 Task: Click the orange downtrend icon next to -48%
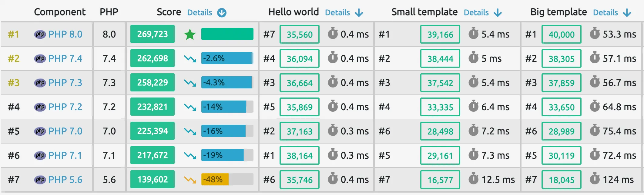point(190,180)
